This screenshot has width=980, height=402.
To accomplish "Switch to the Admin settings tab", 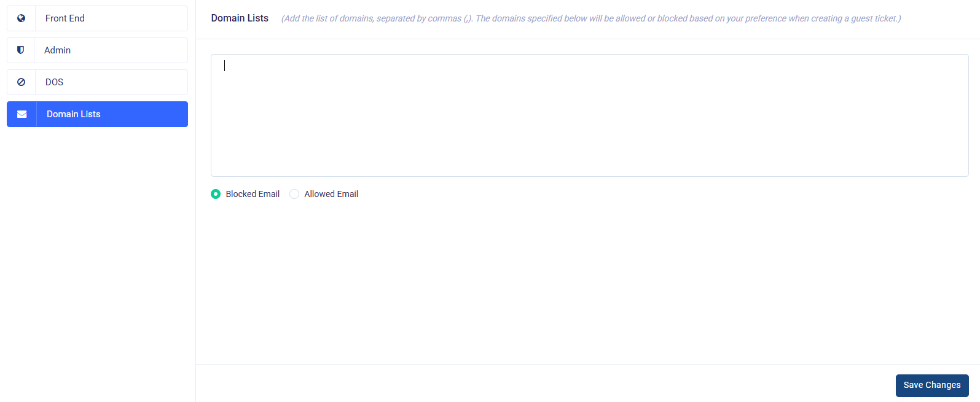I will [58, 50].
